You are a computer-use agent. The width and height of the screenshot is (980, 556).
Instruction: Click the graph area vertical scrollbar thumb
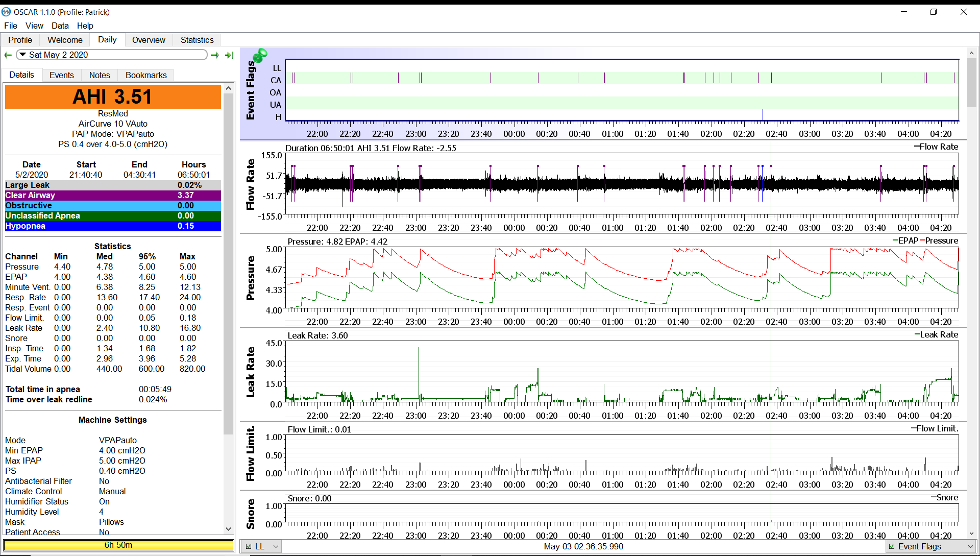[971, 83]
